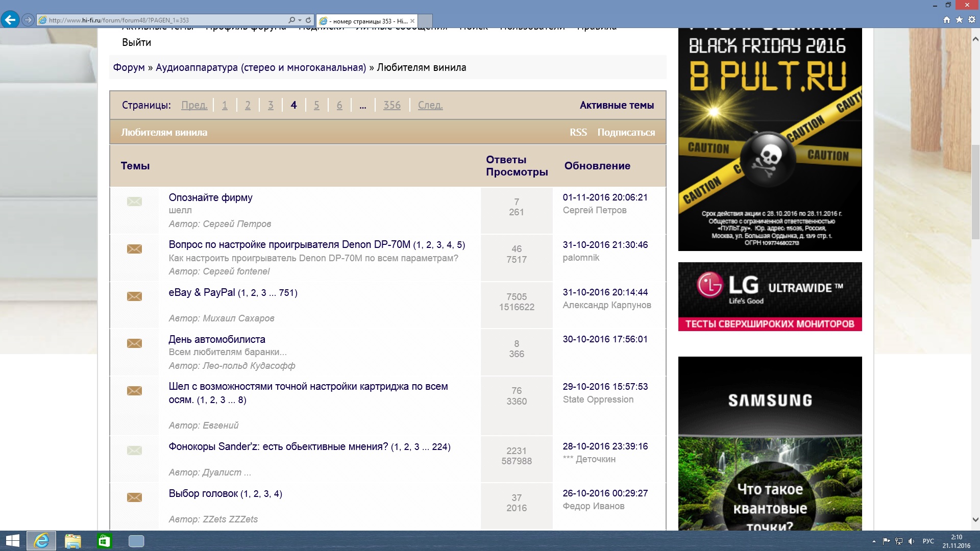This screenshot has width=980, height=551.
Task: Go to page 5 in pagination
Action: click(316, 105)
